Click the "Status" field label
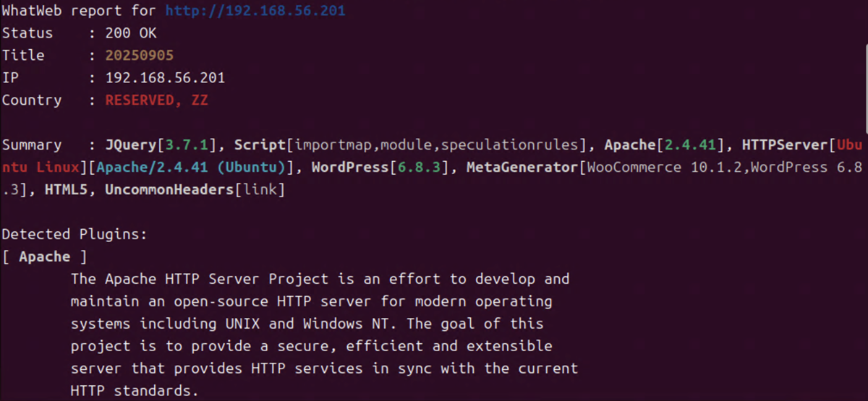This screenshot has height=401, width=868. 27,33
